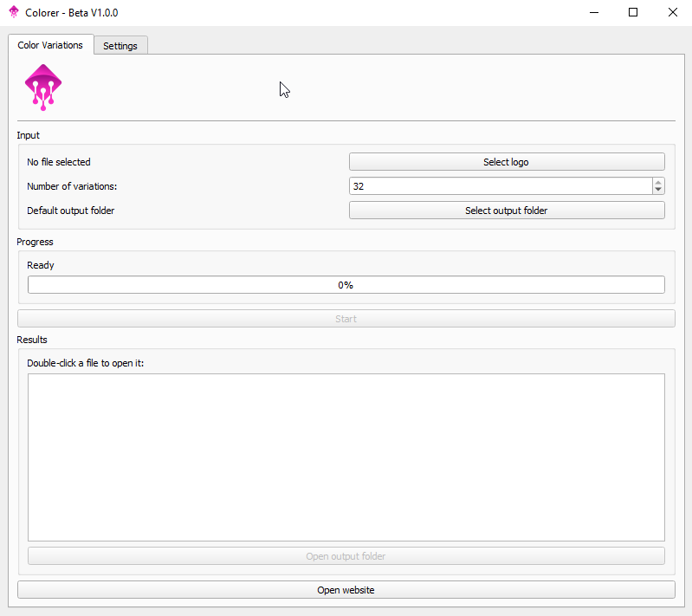This screenshot has height=616, width=692.
Task: Click the pink Colorer logo image
Action: coord(43,88)
